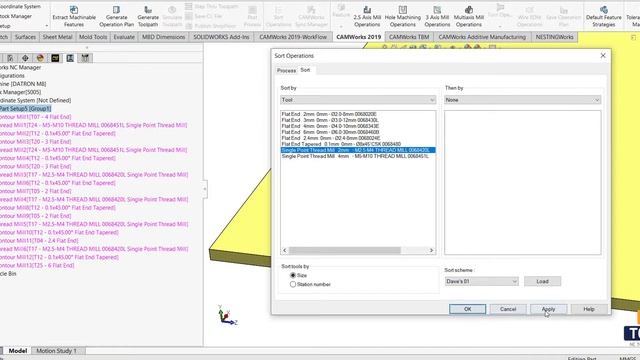The height and width of the screenshot is (360, 640).
Task: Click tool list scroll left arrow
Action: click(285, 250)
